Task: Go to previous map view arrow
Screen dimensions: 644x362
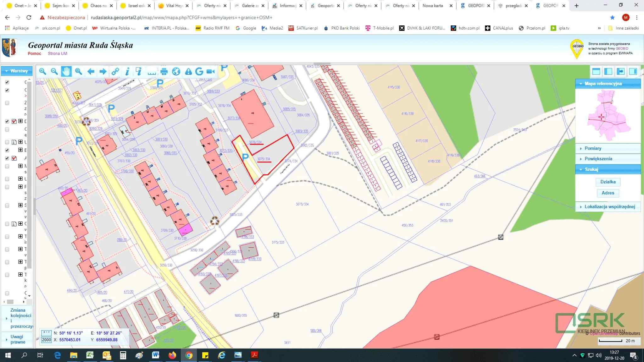Action: pos(91,71)
